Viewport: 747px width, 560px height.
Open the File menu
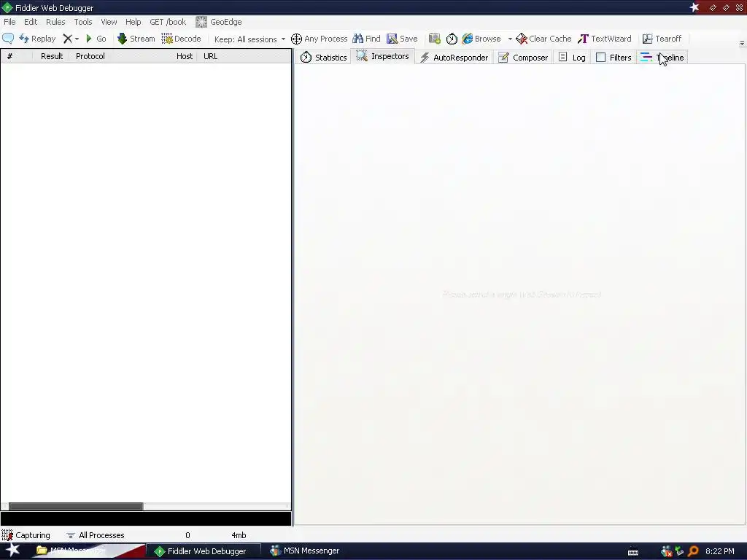click(9, 22)
